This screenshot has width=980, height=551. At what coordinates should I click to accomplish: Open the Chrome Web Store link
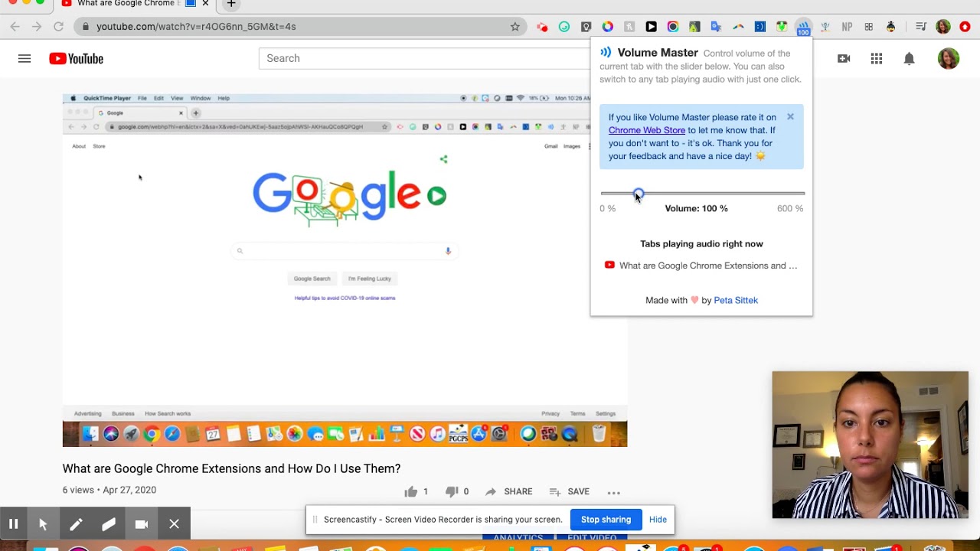pos(647,130)
